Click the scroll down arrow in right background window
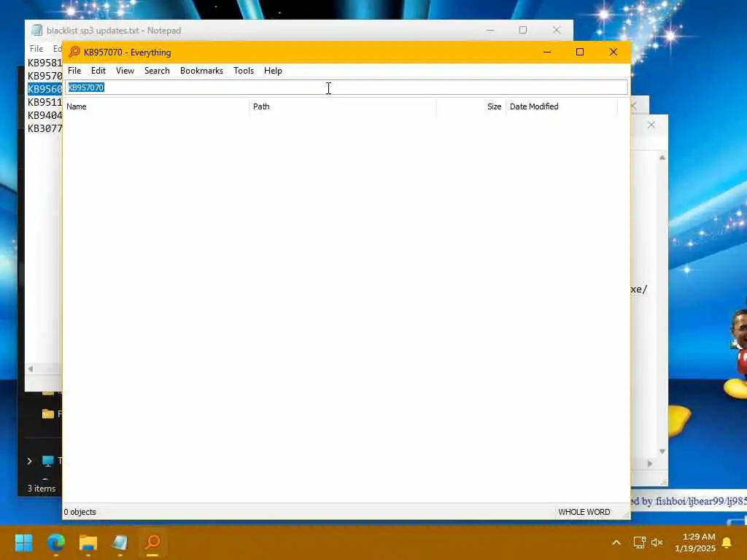 (662, 451)
